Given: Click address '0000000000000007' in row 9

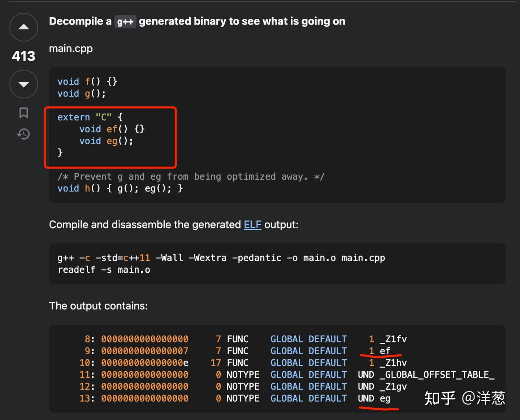Looking at the screenshot, I should pos(145,351).
